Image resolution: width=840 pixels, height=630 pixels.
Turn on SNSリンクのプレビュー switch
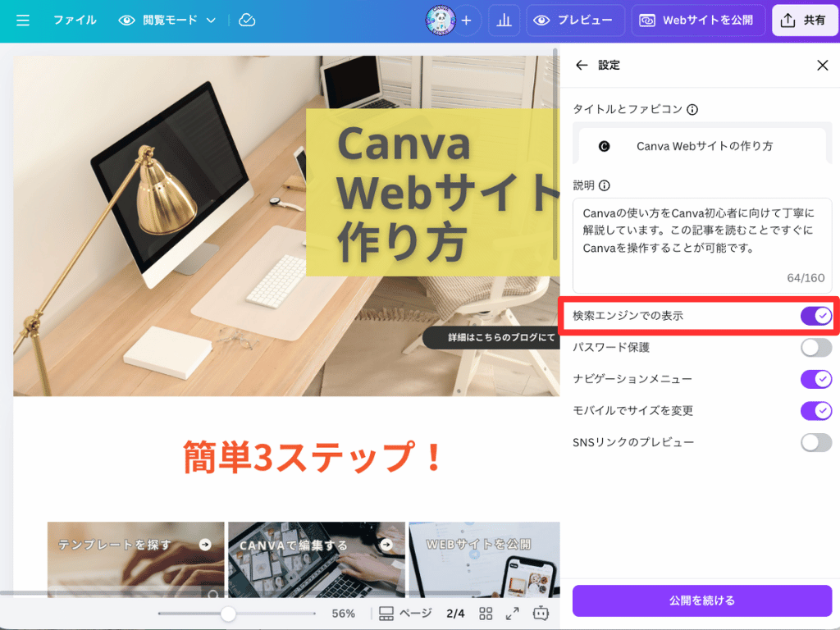click(x=816, y=442)
